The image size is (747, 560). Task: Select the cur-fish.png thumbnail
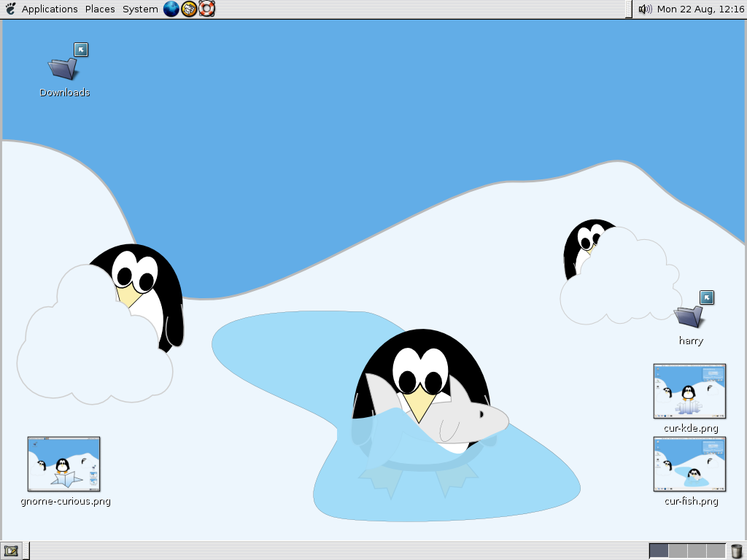[689, 464]
